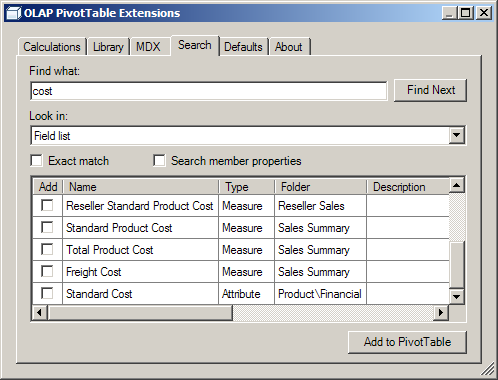Enable the Exact match checkbox
498x380 pixels.
coord(36,160)
